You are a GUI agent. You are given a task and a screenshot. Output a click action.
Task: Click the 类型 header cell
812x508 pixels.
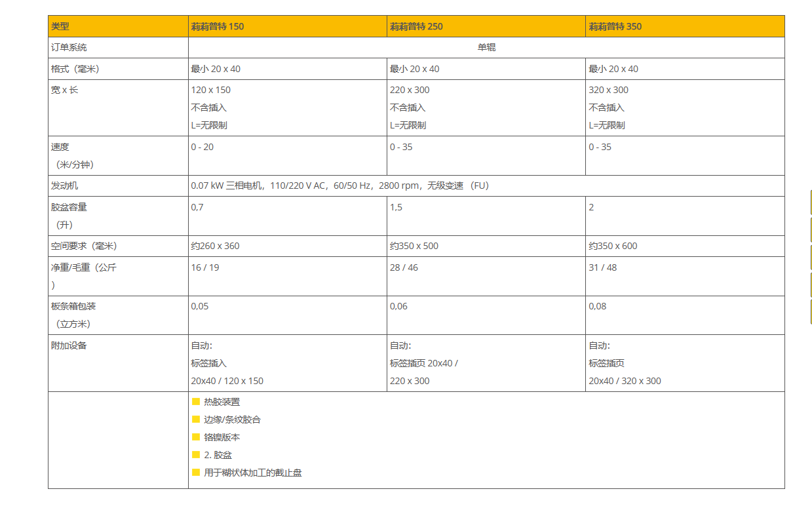click(x=60, y=27)
